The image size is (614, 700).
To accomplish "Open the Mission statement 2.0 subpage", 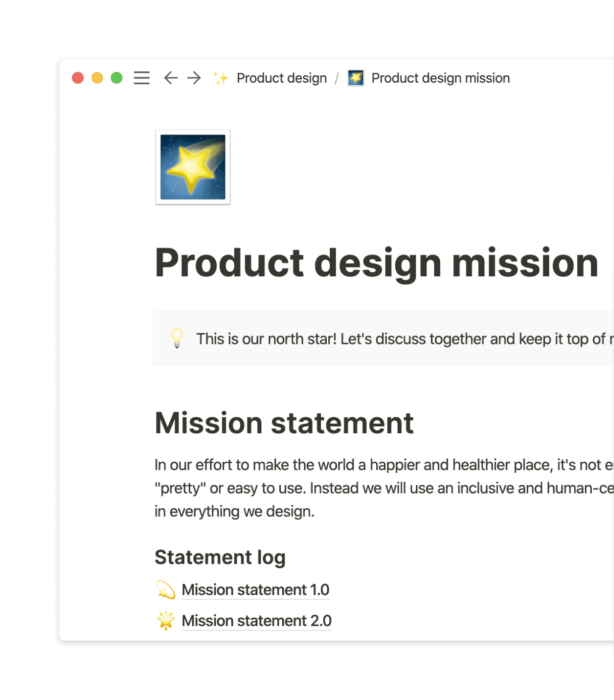I will click(256, 620).
